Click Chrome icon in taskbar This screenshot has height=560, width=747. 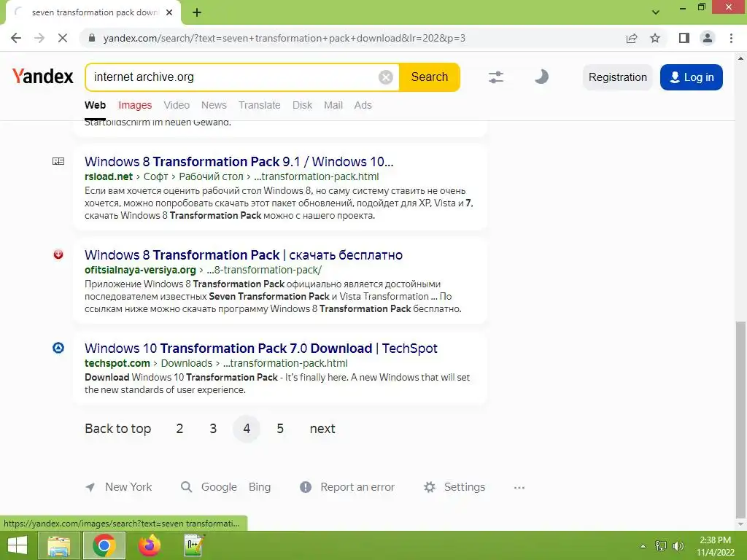(104, 545)
